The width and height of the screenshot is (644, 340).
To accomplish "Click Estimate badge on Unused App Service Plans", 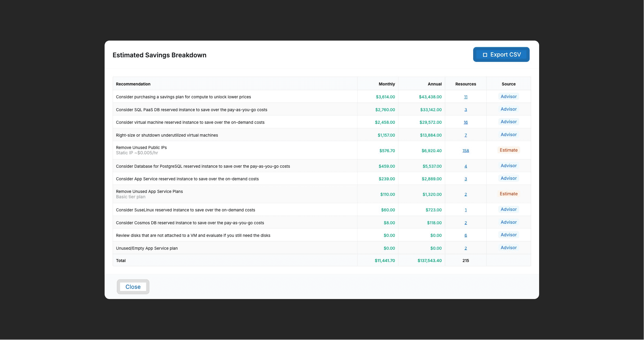I will pos(509,194).
